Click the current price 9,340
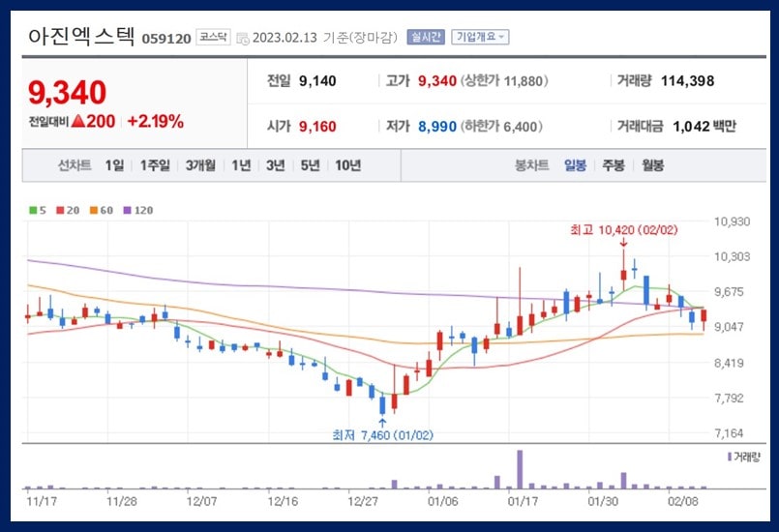Screen dimensions: 779x532 click(x=67, y=93)
